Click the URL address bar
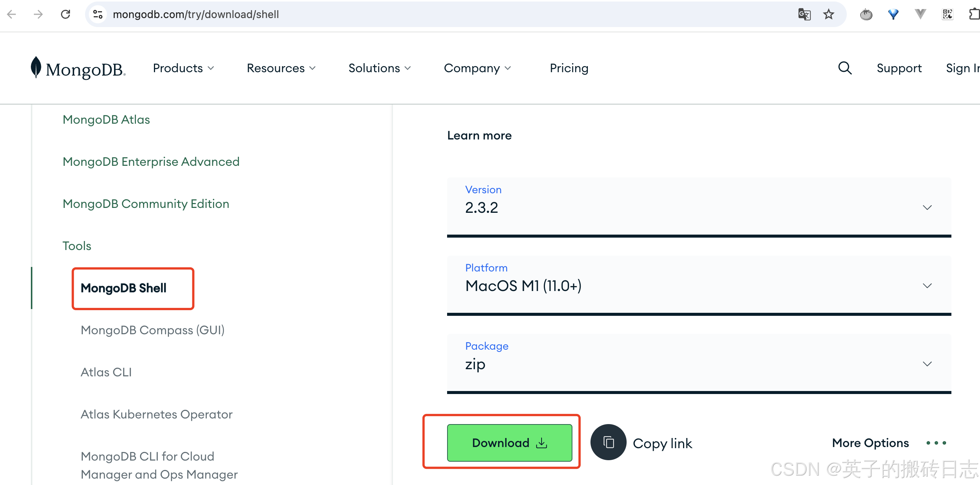This screenshot has width=980, height=485. click(418, 14)
